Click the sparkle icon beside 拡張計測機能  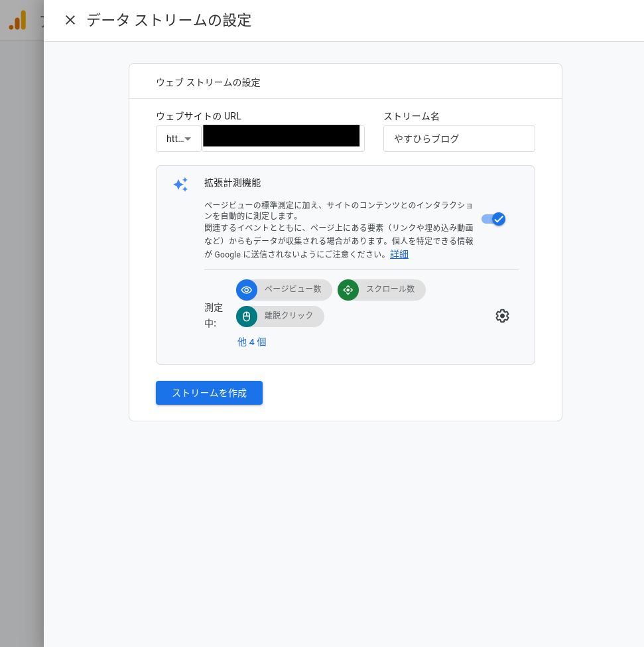(x=180, y=184)
